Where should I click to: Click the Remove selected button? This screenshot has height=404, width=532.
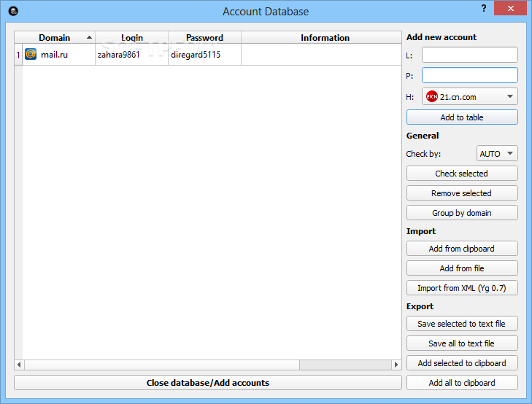click(x=462, y=193)
